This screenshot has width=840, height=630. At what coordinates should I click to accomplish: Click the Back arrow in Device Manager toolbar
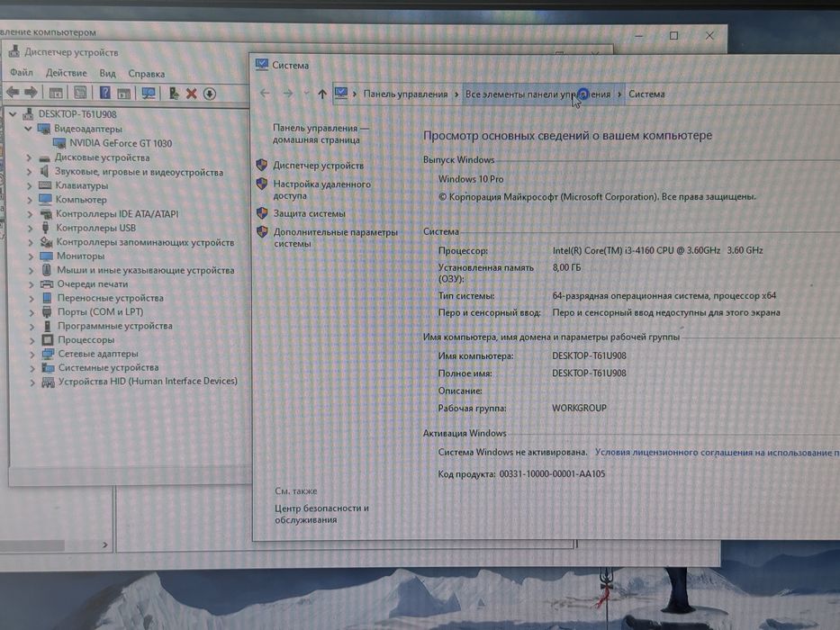[13, 93]
